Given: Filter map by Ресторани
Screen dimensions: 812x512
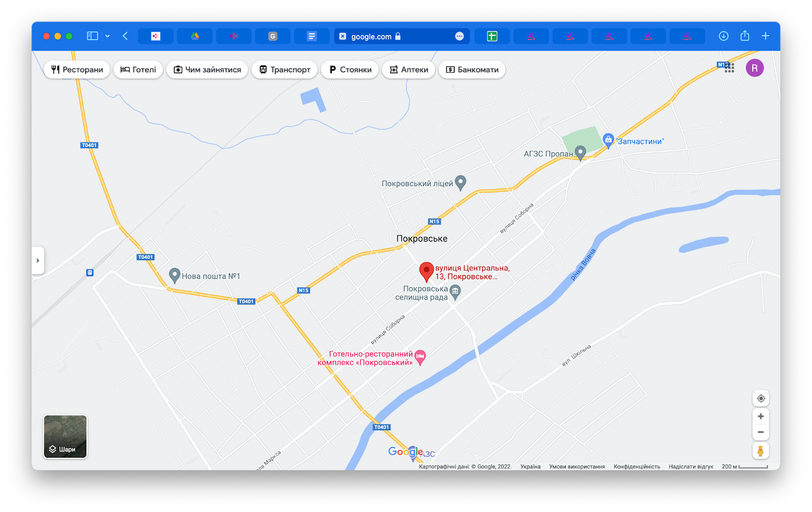Looking at the screenshot, I should tap(77, 70).
